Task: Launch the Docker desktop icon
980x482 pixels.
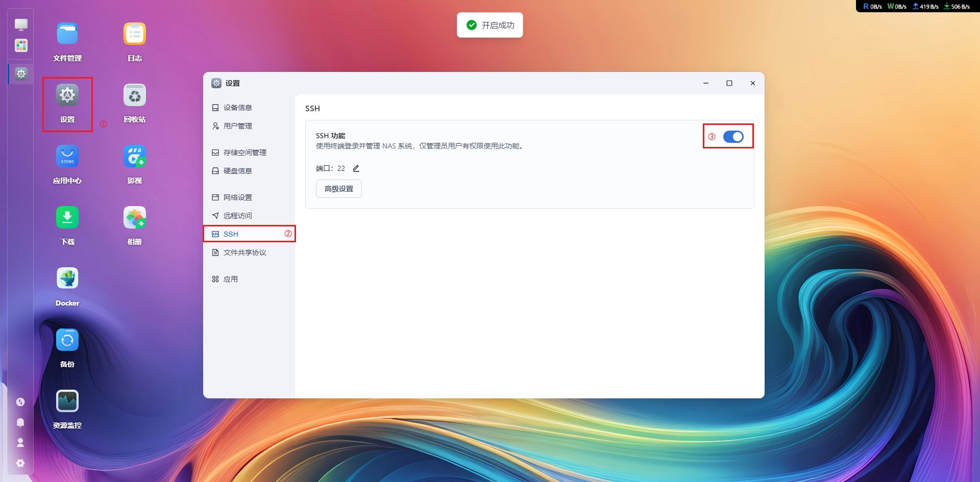Action: click(67, 279)
